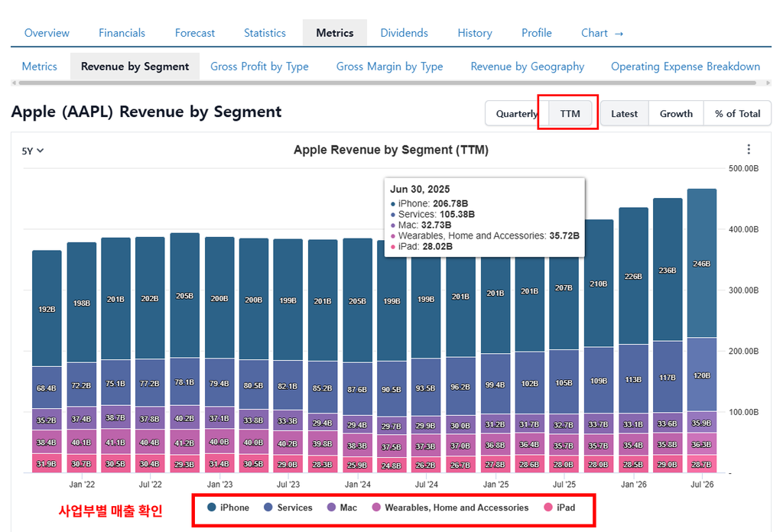Viewport: 783px width, 532px height.
Task: Toggle Services series in legend
Action: [x=288, y=508]
